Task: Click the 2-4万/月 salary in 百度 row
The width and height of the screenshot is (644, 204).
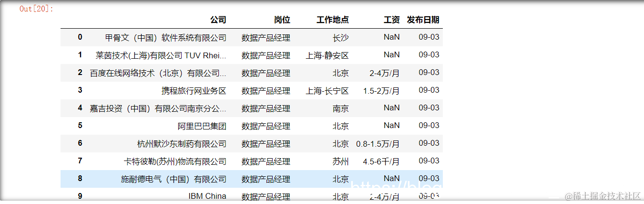Action: click(x=385, y=73)
